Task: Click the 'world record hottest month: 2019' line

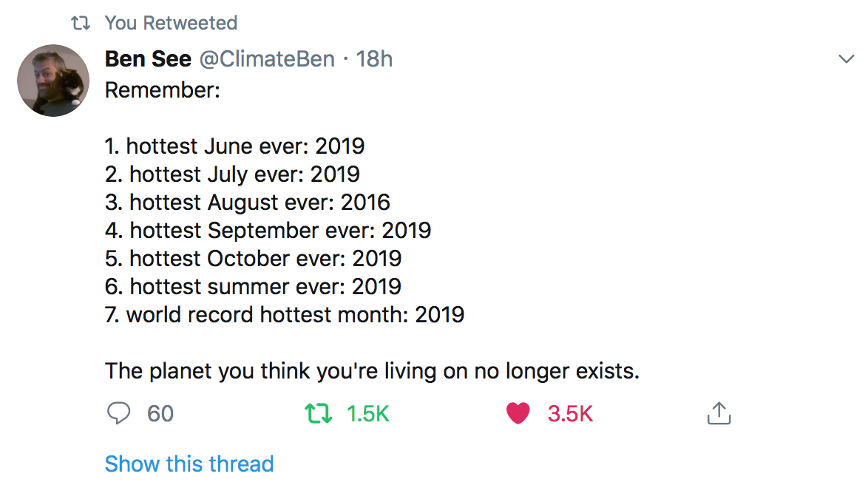Action: click(x=285, y=314)
